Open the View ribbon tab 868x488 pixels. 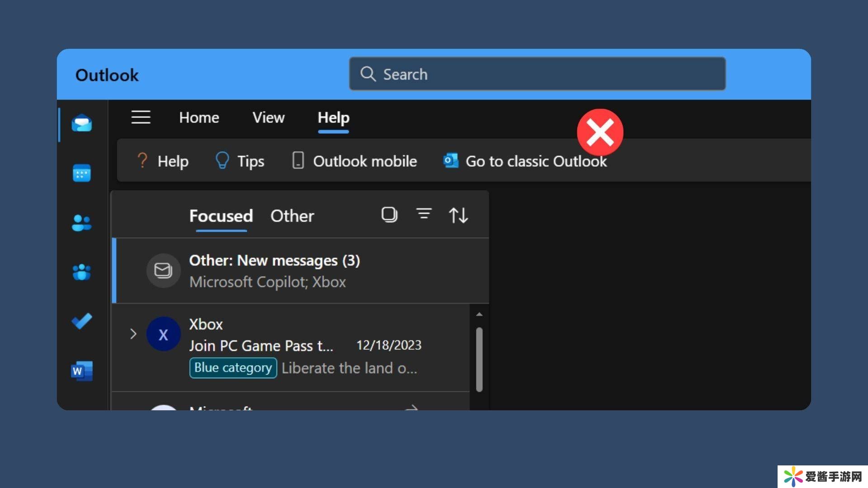click(x=269, y=117)
